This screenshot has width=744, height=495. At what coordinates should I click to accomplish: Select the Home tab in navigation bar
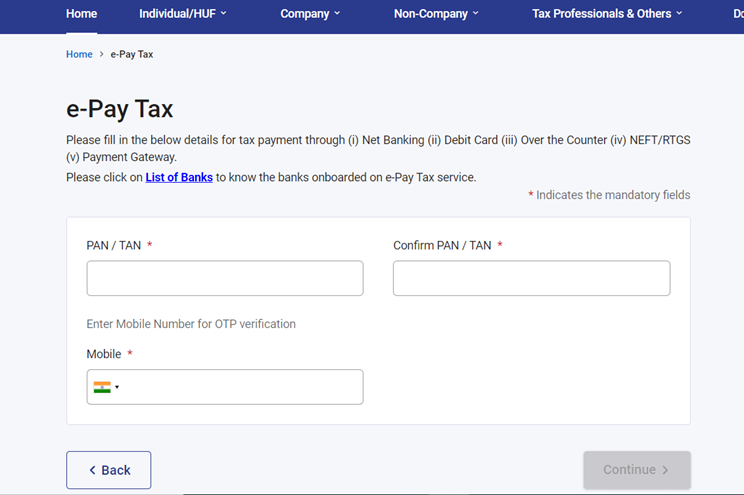pos(81,14)
